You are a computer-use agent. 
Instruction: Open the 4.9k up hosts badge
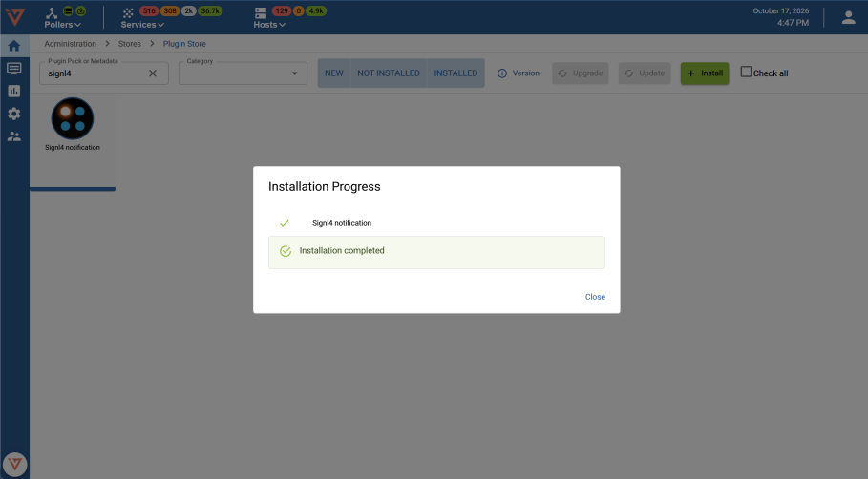[x=316, y=11]
